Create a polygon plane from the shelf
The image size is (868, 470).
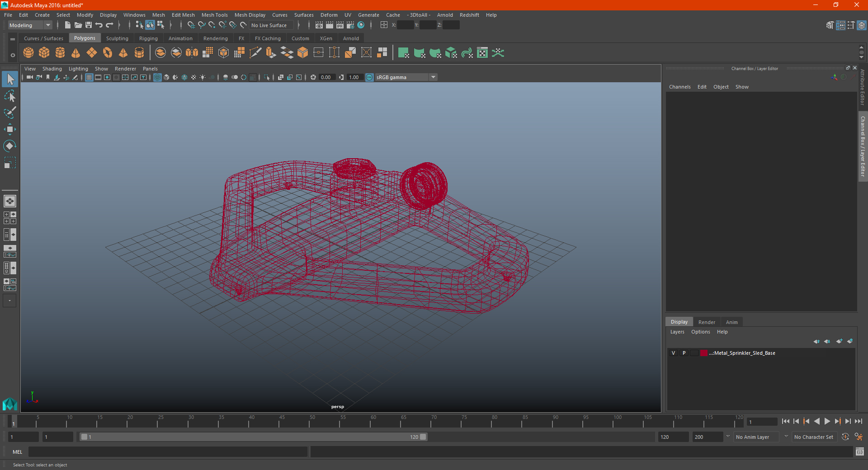pyautogui.click(x=92, y=53)
